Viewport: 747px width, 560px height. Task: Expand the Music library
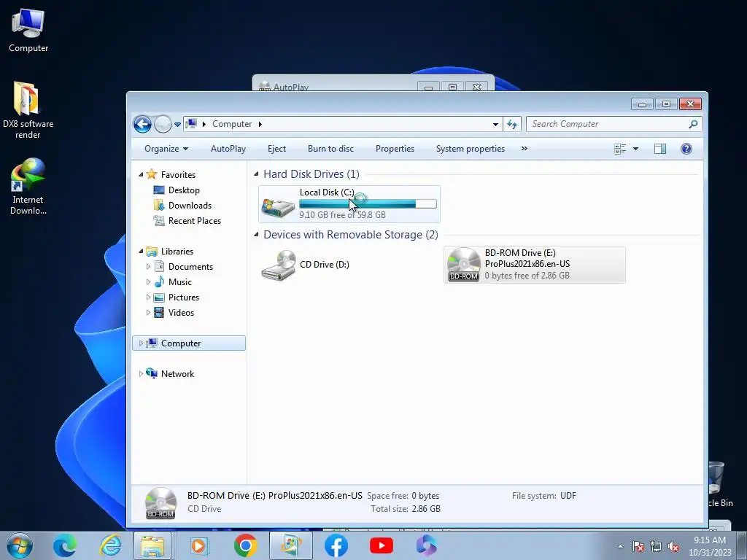[x=148, y=282]
